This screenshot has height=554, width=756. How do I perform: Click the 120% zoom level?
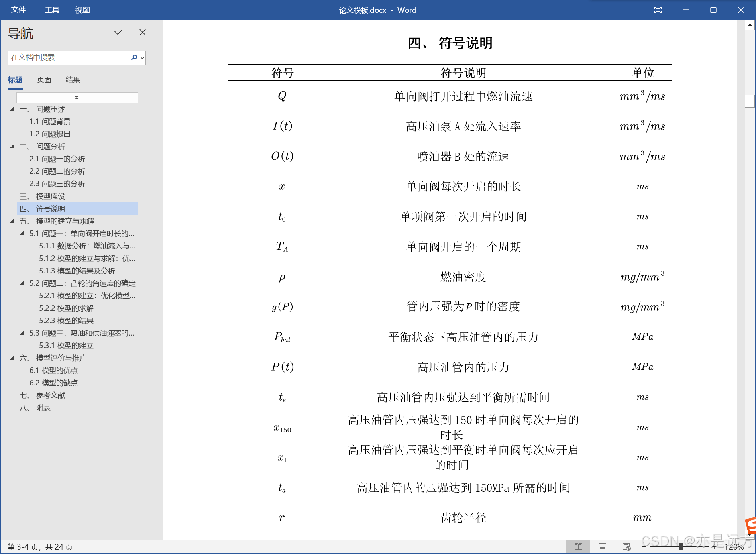pos(734,547)
